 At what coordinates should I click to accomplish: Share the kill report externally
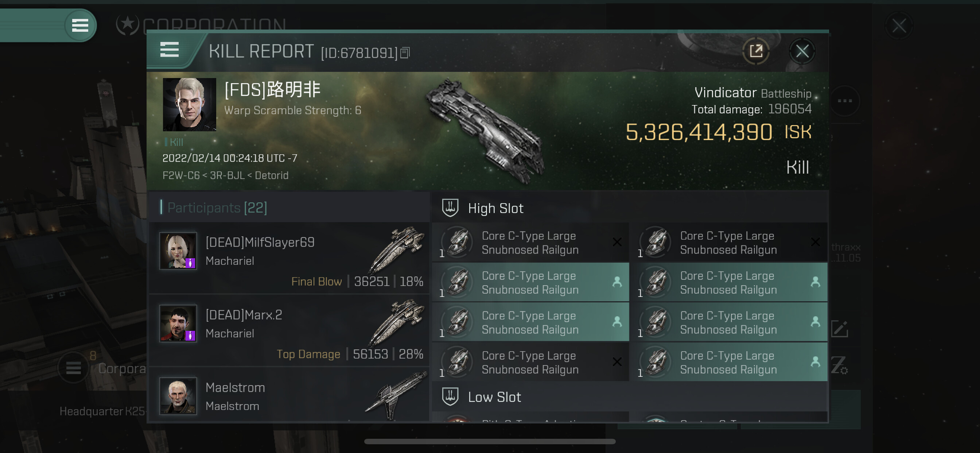pos(755,51)
